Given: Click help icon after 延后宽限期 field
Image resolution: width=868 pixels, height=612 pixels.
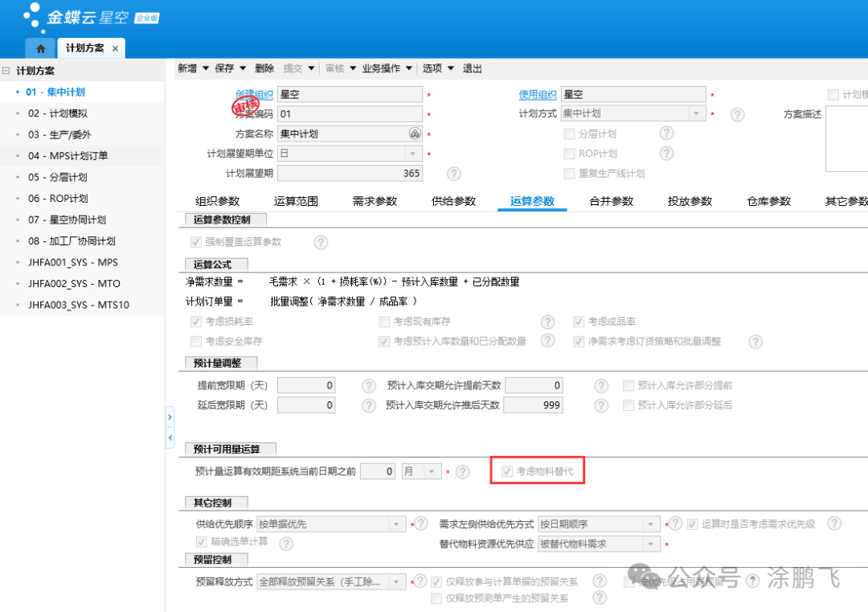Looking at the screenshot, I should [x=369, y=405].
